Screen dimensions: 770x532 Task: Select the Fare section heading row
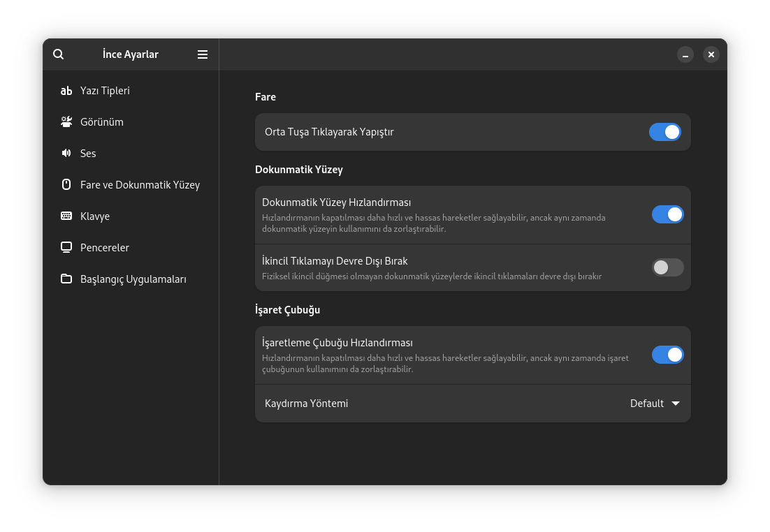266,96
